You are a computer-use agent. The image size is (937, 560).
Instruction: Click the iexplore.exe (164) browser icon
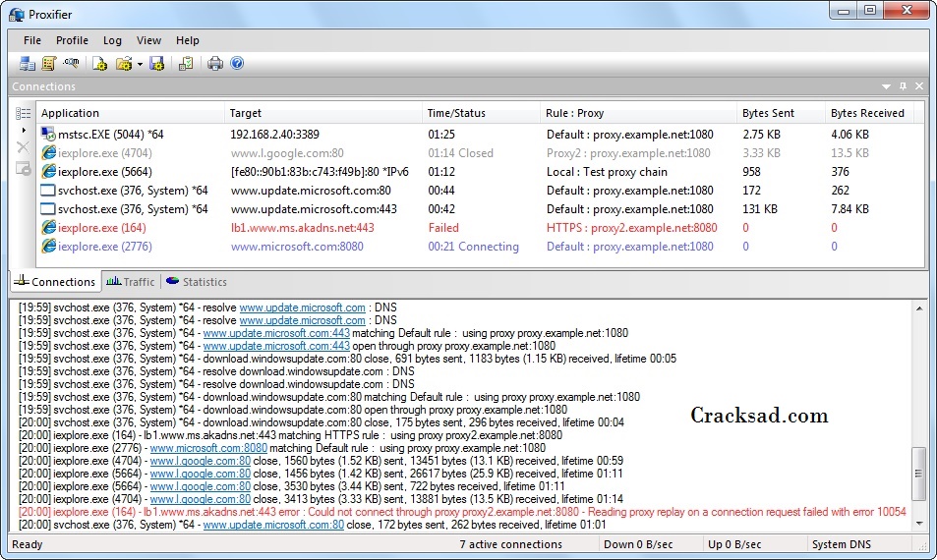click(48, 228)
